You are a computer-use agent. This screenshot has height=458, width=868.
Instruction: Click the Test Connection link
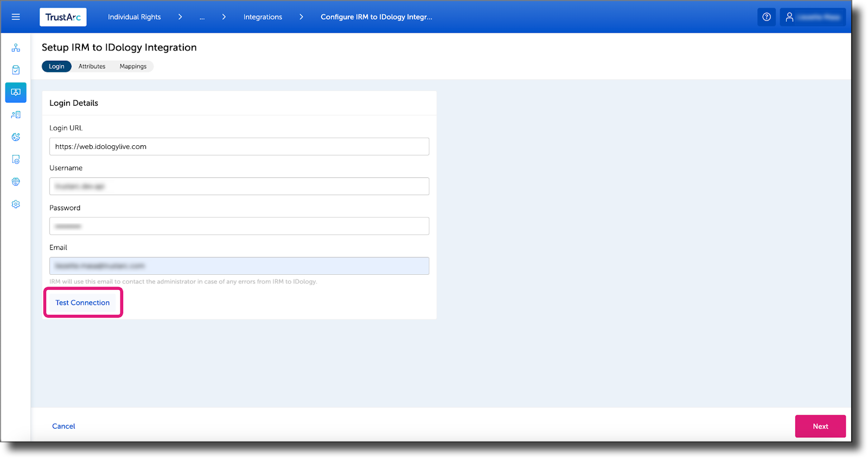82,302
